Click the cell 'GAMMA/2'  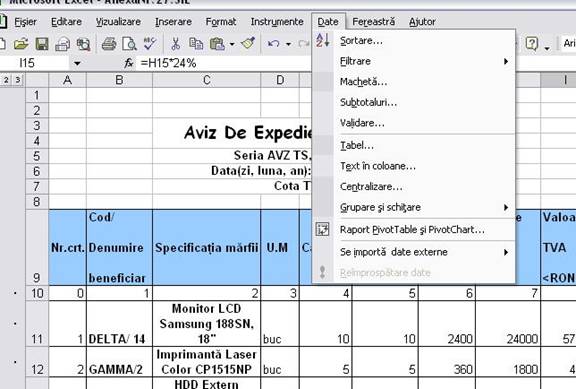119,361
